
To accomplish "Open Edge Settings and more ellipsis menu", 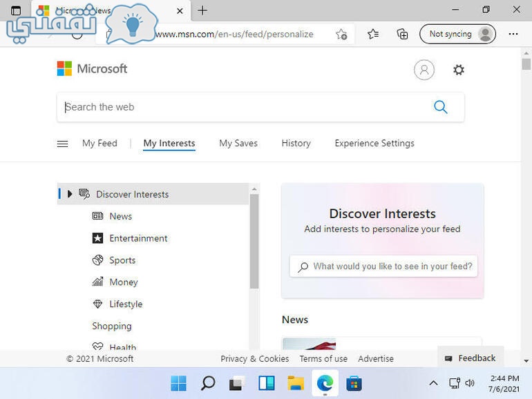I will 513,34.
